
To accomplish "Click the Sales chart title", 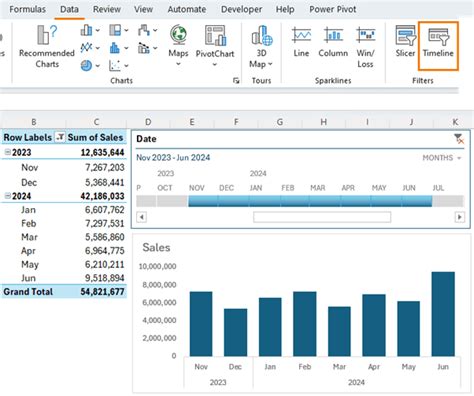I will [x=156, y=247].
